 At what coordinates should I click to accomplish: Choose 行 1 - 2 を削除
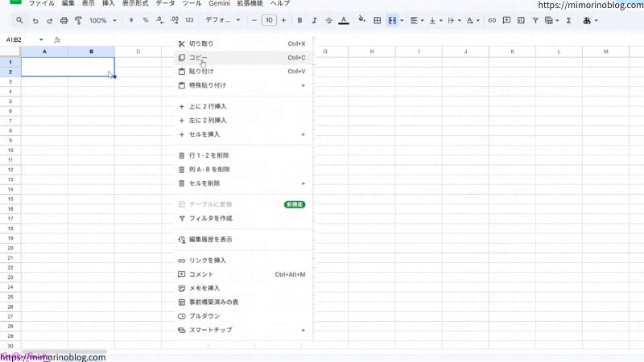click(243, 155)
